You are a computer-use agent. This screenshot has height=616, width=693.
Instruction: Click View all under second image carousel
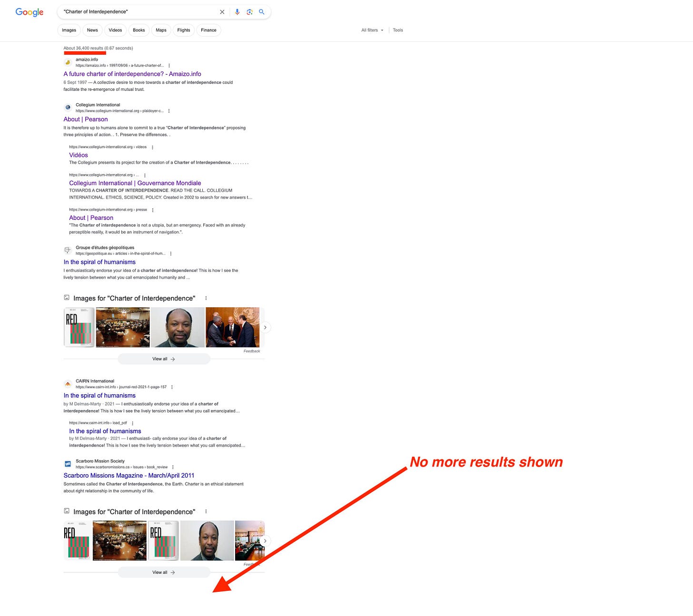[164, 572]
